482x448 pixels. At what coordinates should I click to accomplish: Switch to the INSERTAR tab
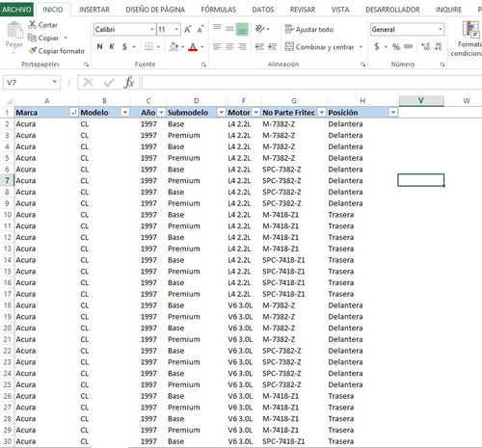click(94, 10)
